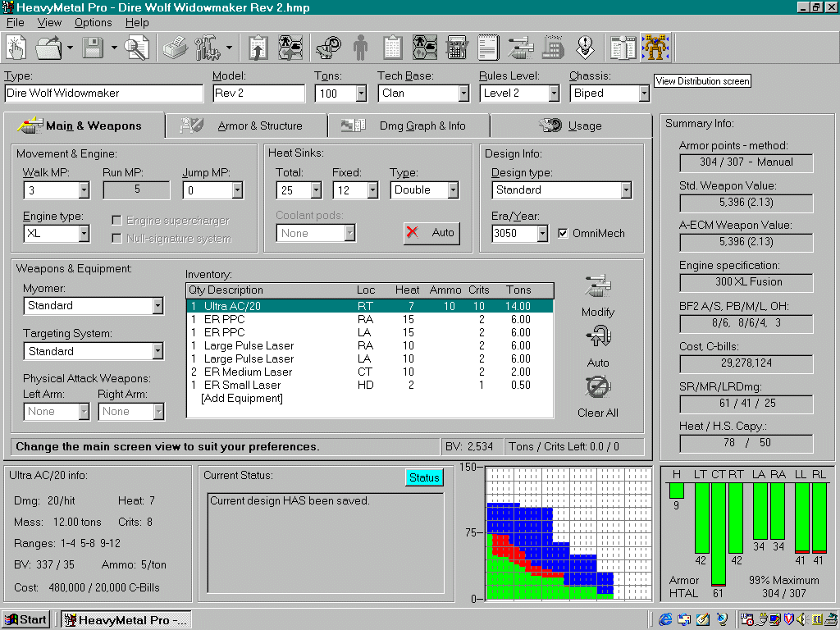
Task: Click the speaker volume tray icon
Action: 801,620
